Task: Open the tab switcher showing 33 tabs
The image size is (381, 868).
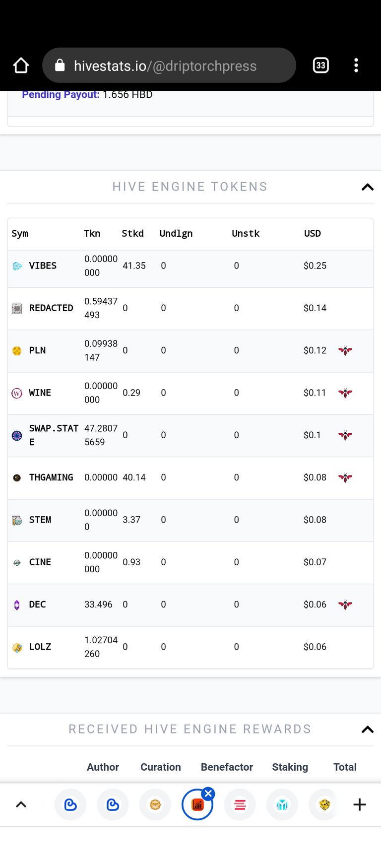Action: (x=321, y=66)
